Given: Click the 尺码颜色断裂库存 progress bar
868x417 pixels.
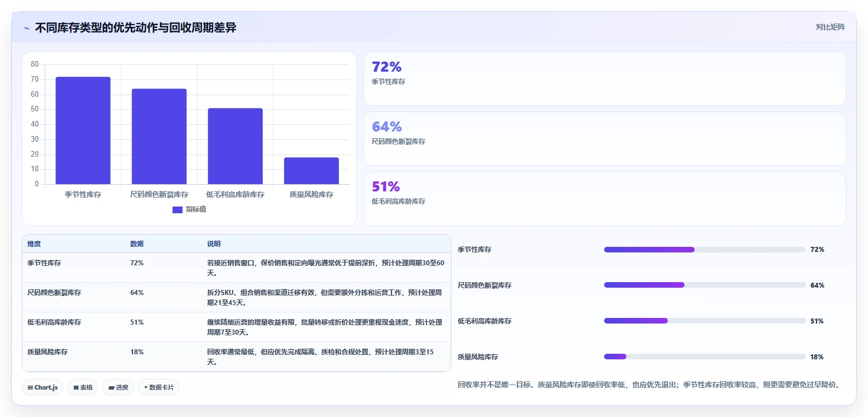Looking at the screenshot, I should coord(705,285).
